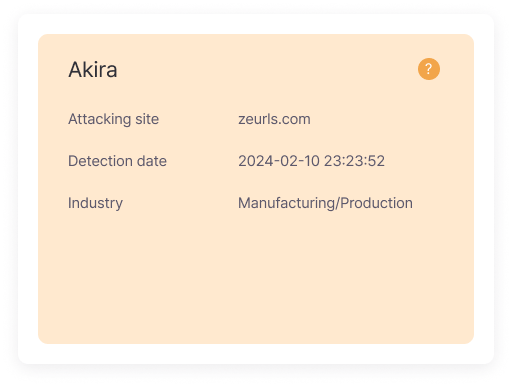Click the word date in second row
The image size is (512, 386).
click(x=152, y=161)
